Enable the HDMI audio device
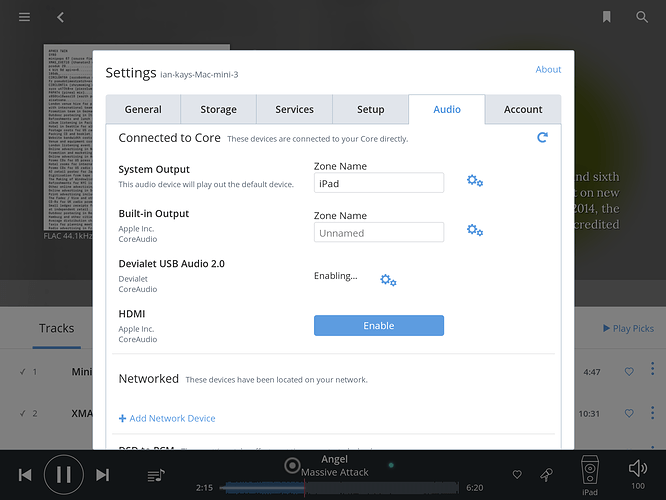Screen dimensions: 666x500 point(379,325)
